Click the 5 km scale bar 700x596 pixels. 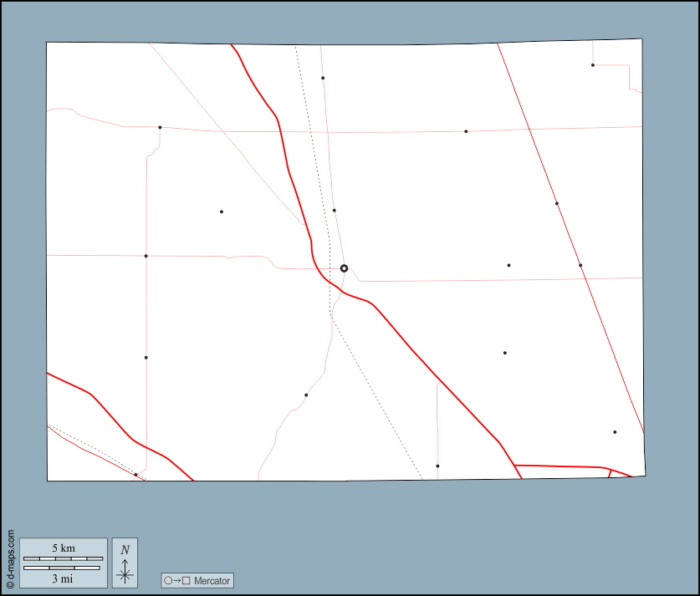click(x=63, y=558)
